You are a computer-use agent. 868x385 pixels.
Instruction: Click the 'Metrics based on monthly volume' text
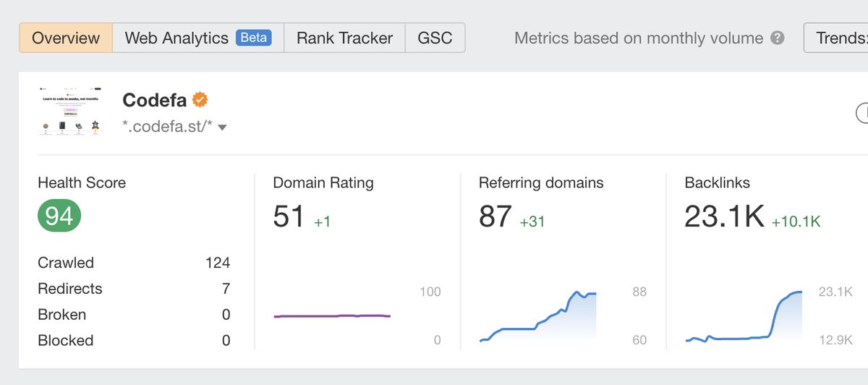(639, 38)
